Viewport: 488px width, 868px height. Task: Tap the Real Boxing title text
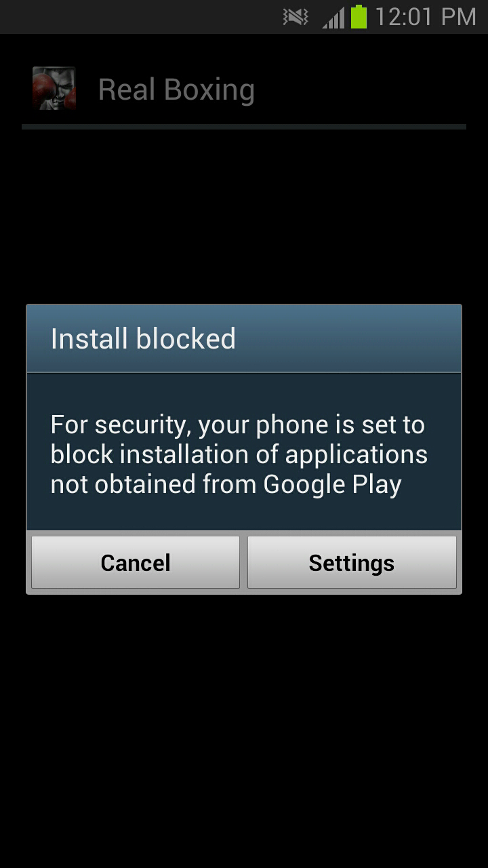point(176,90)
